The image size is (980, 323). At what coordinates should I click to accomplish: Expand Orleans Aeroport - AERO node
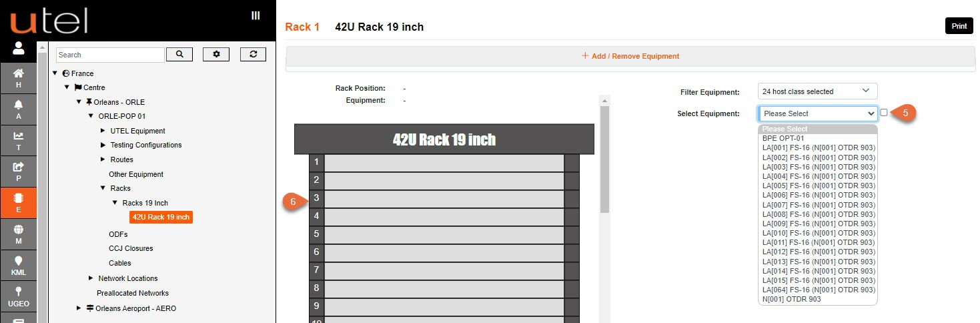(79, 308)
